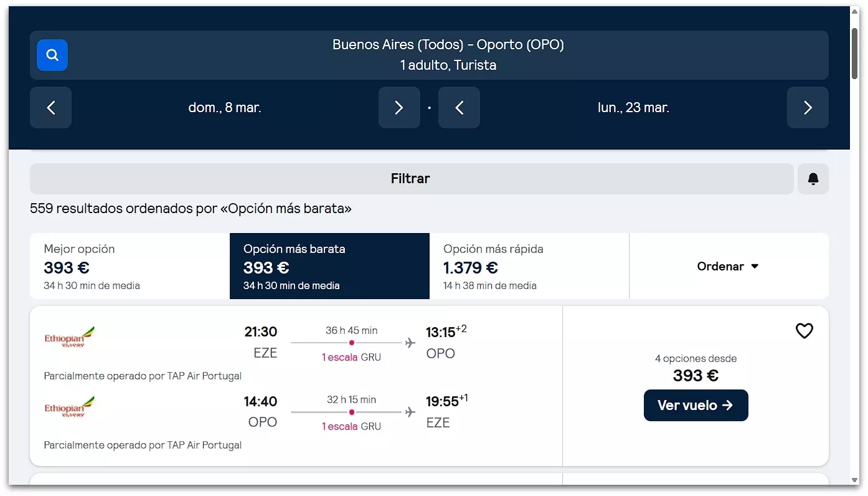Click the page vertical scrollbar thumb
The height and width of the screenshot is (496, 868).
click(855, 53)
